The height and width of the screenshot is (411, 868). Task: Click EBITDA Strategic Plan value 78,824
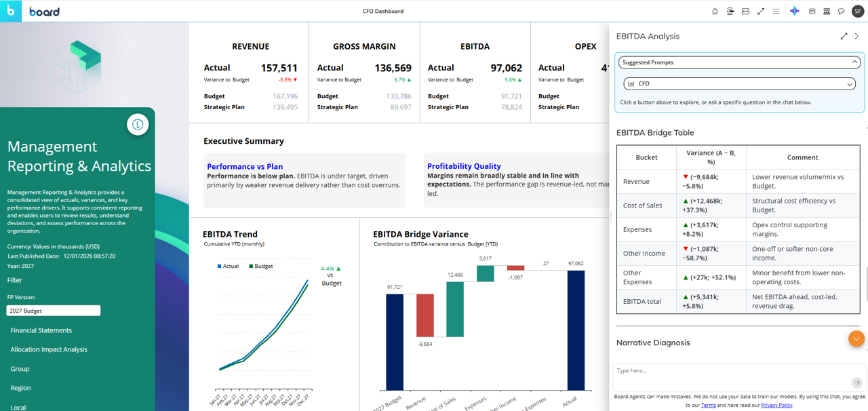point(511,107)
